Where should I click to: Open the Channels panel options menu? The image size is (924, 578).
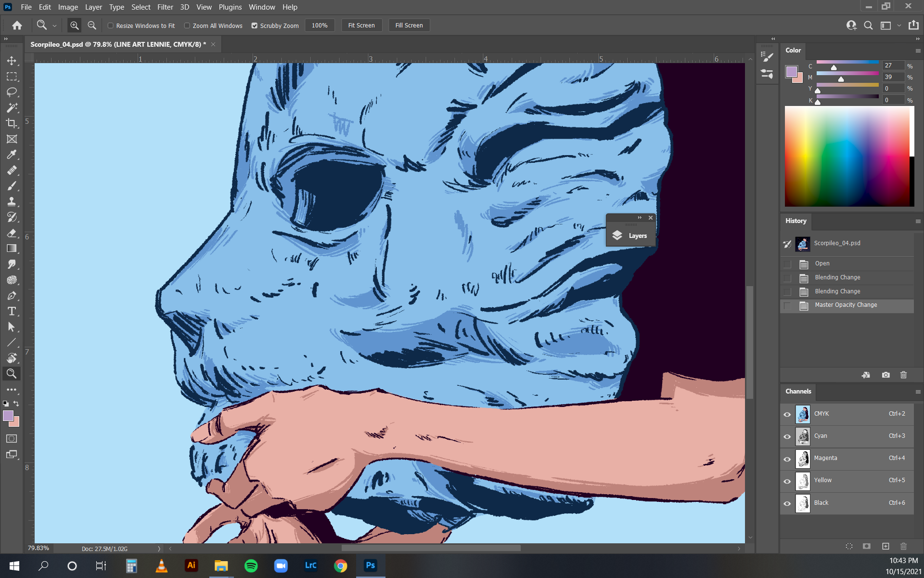point(918,392)
